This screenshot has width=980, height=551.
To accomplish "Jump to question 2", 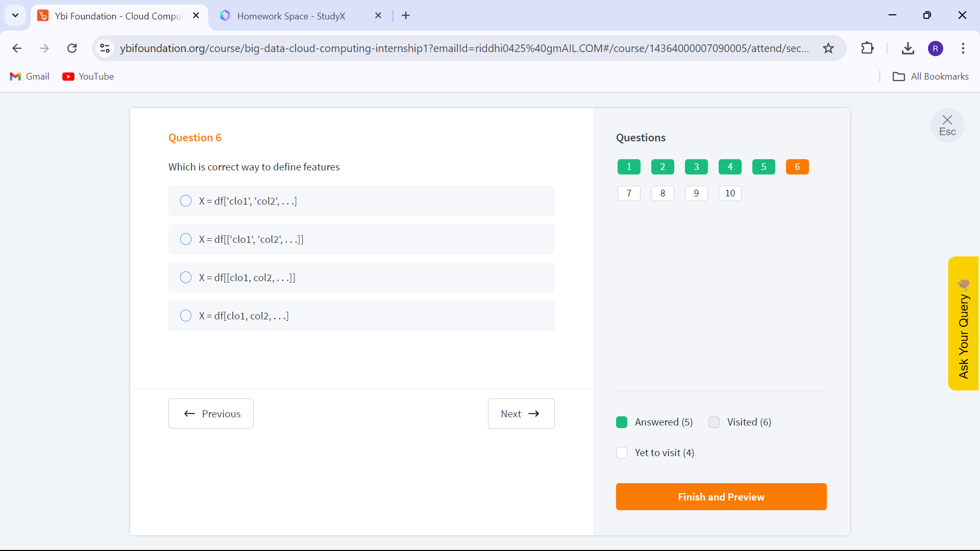I will click(x=663, y=167).
